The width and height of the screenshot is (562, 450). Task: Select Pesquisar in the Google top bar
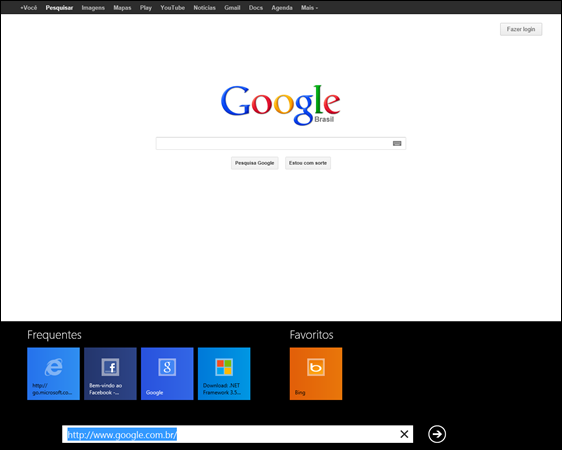pos(59,8)
